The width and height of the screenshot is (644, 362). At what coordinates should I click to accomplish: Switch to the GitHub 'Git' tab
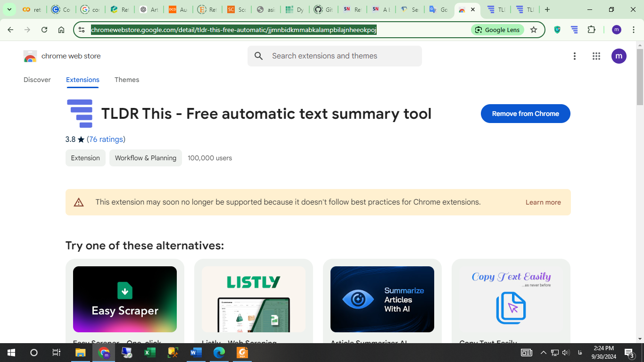point(324,9)
